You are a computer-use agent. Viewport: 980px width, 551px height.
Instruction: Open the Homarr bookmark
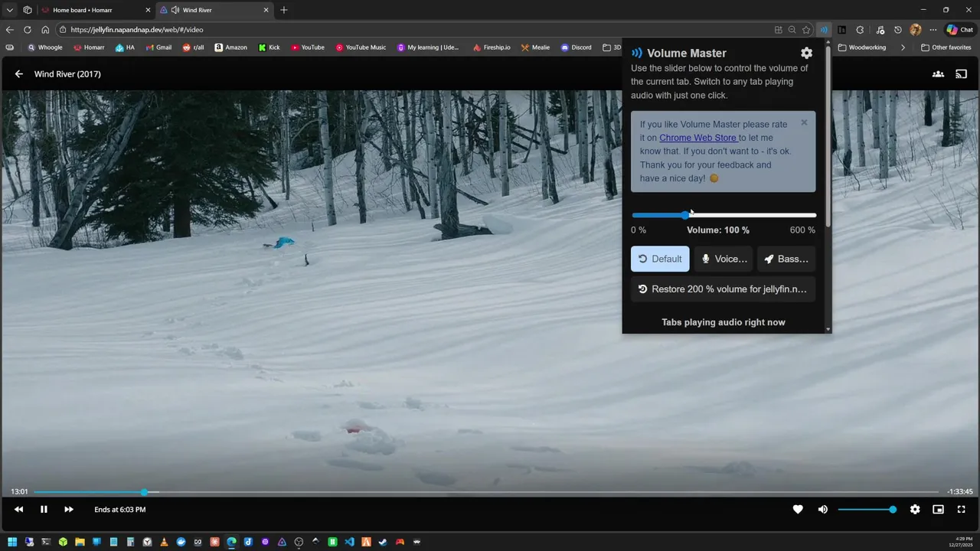pyautogui.click(x=89, y=47)
